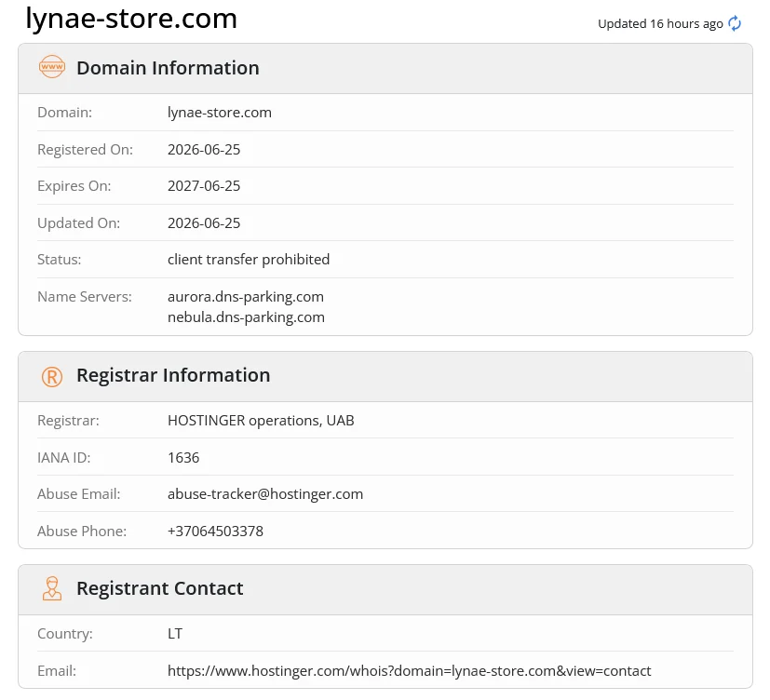
Task: Open the hostinger.com whois contact URL
Action: click(409, 671)
